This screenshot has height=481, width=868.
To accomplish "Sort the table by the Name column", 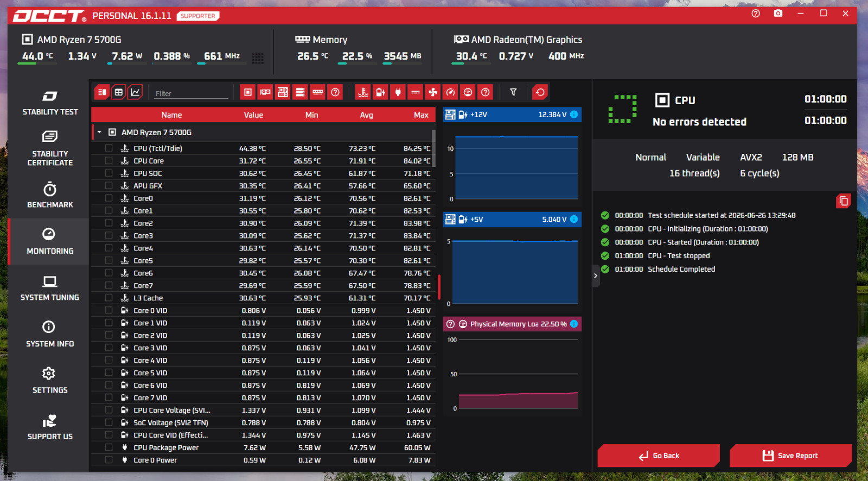I will coord(171,115).
